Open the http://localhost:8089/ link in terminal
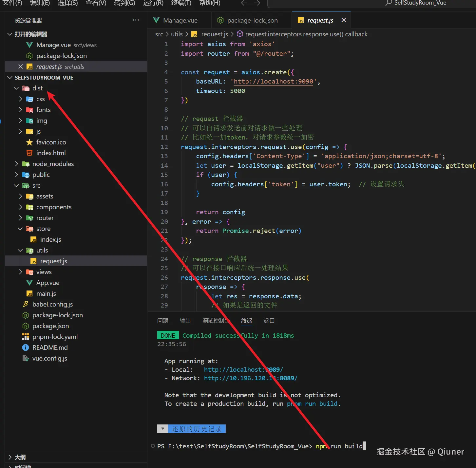The width and height of the screenshot is (476, 468). click(x=243, y=369)
